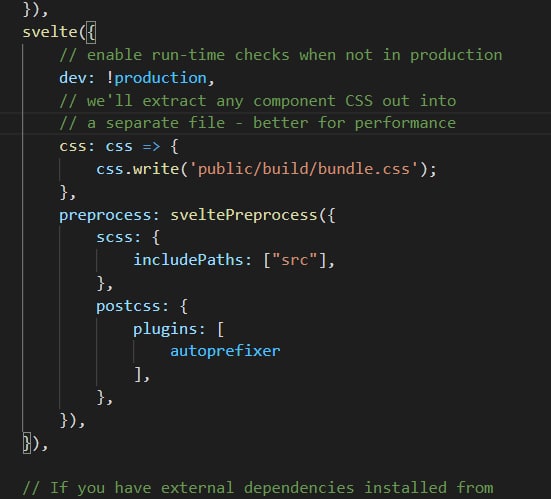
Task: Click the comment line "we'll extract any component CSS out into"
Action: pos(258,101)
